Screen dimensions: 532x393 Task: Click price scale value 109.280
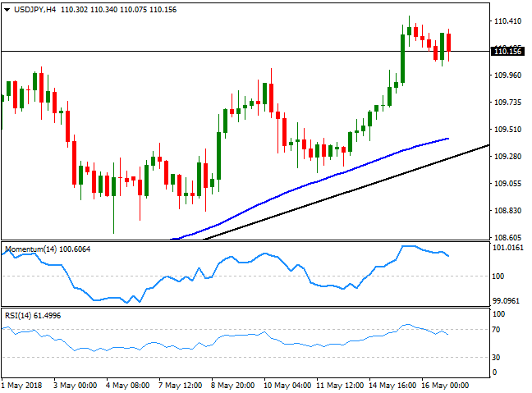(507, 157)
